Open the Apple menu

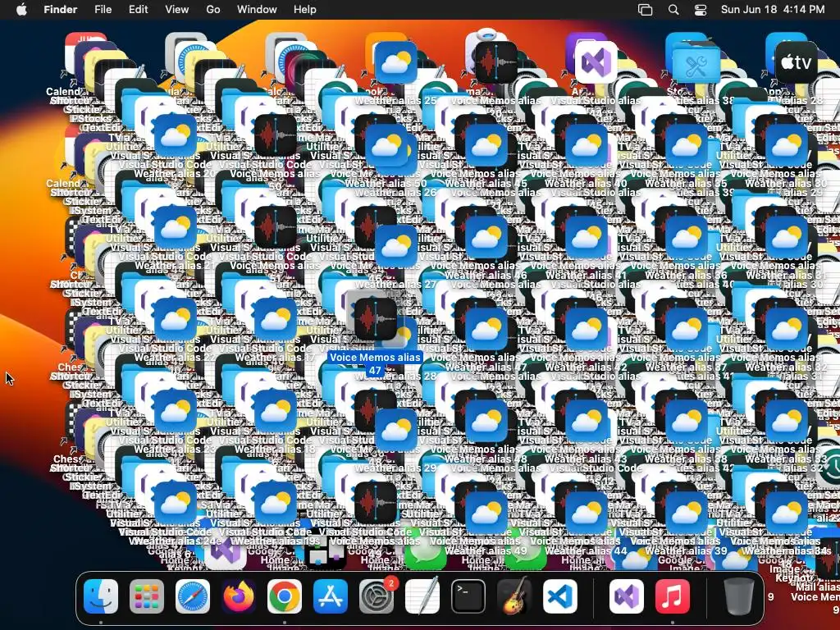click(x=21, y=10)
